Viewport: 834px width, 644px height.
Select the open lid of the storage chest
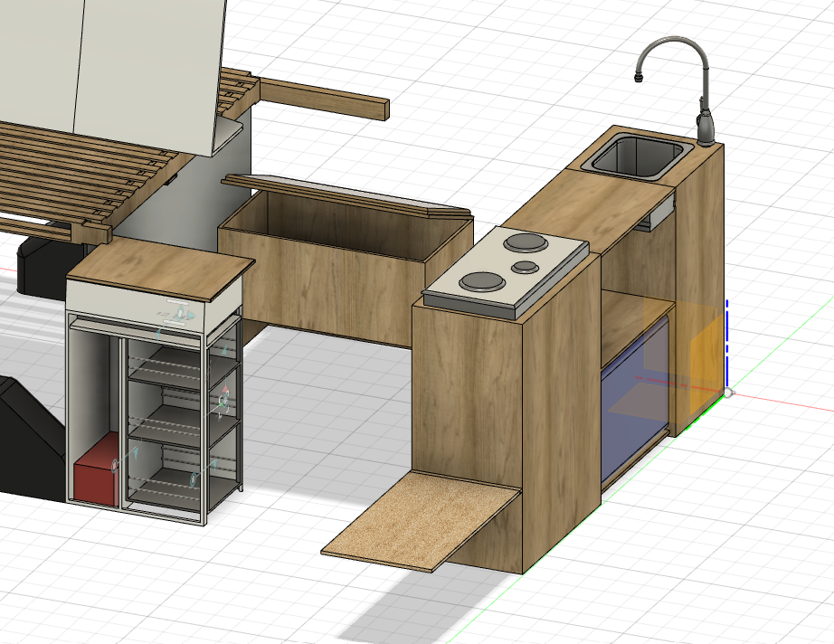point(348,195)
